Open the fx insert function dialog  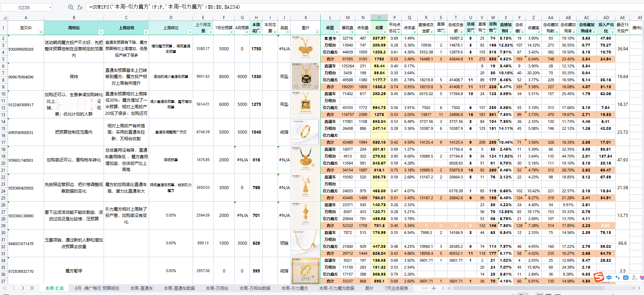click(x=80, y=7)
